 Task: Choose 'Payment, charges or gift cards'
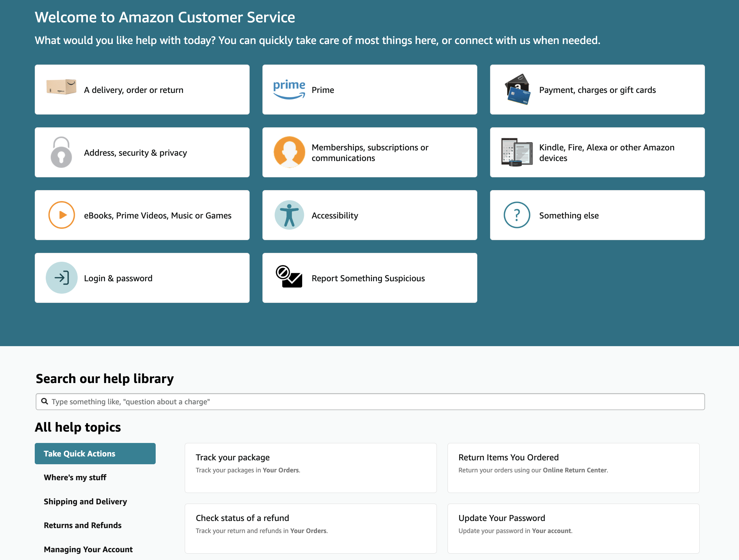(598, 89)
